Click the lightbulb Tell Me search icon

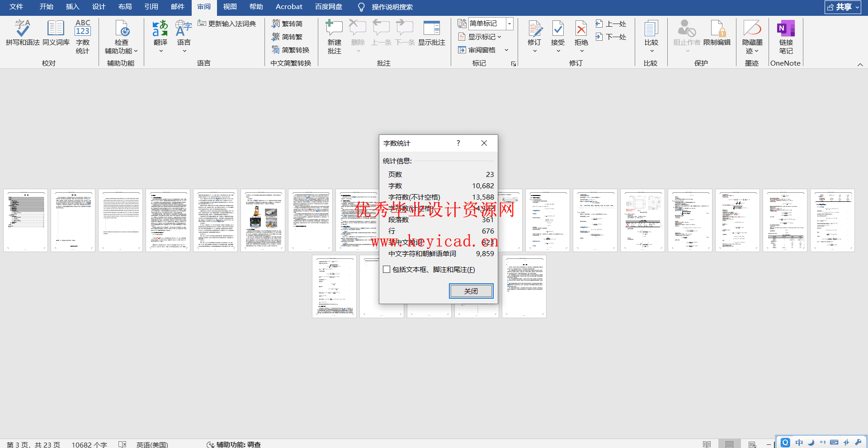point(361,7)
